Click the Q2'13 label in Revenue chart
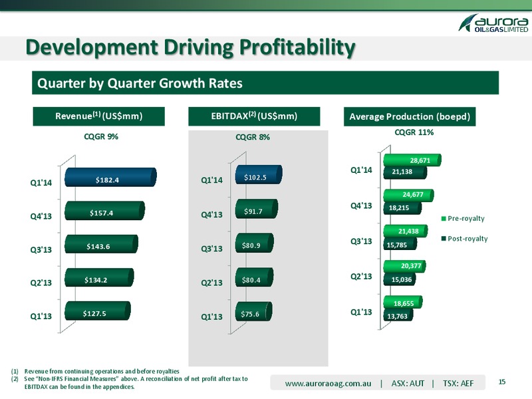Image resolution: width=532 pixels, height=399 pixels. pos(41,283)
